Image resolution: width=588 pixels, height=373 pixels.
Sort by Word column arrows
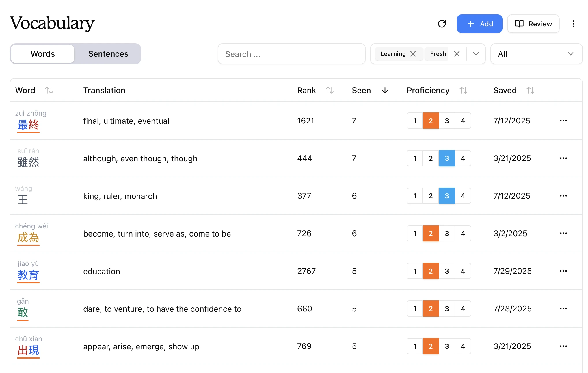49,90
